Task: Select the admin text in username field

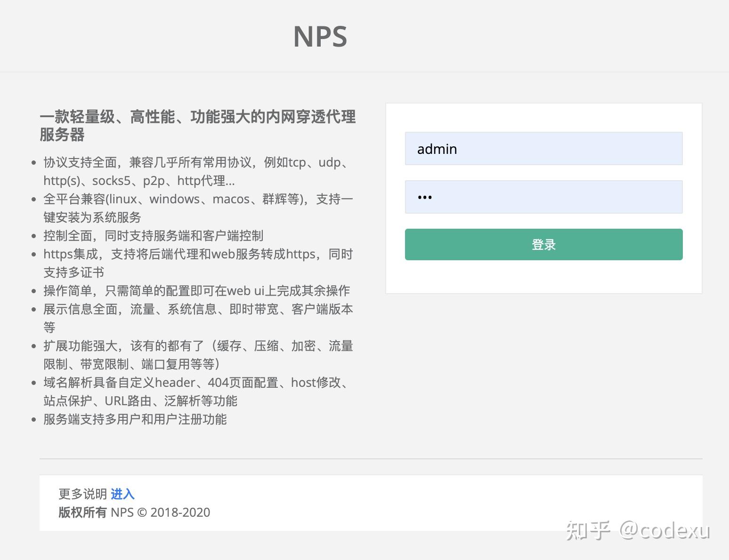Action: (x=437, y=149)
